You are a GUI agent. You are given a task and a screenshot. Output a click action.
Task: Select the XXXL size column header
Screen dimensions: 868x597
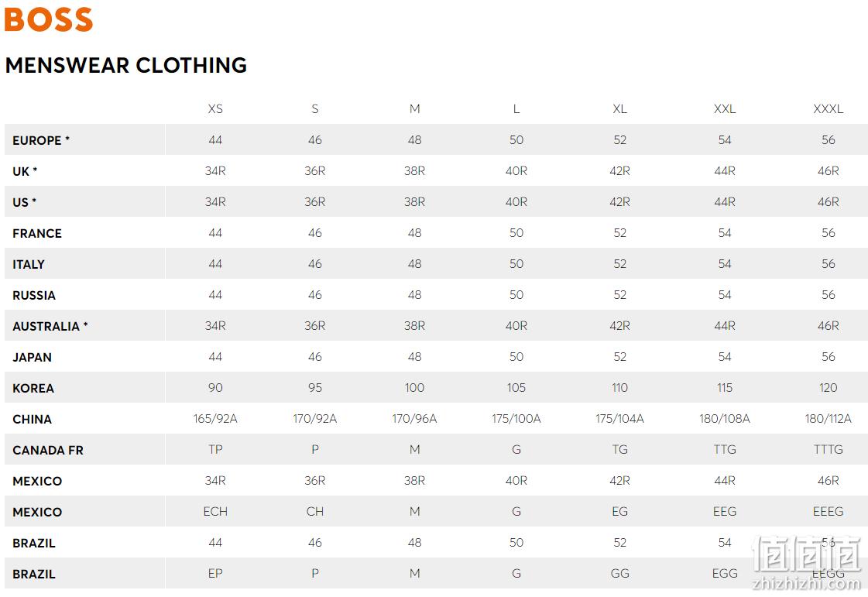(x=829, y=109)
